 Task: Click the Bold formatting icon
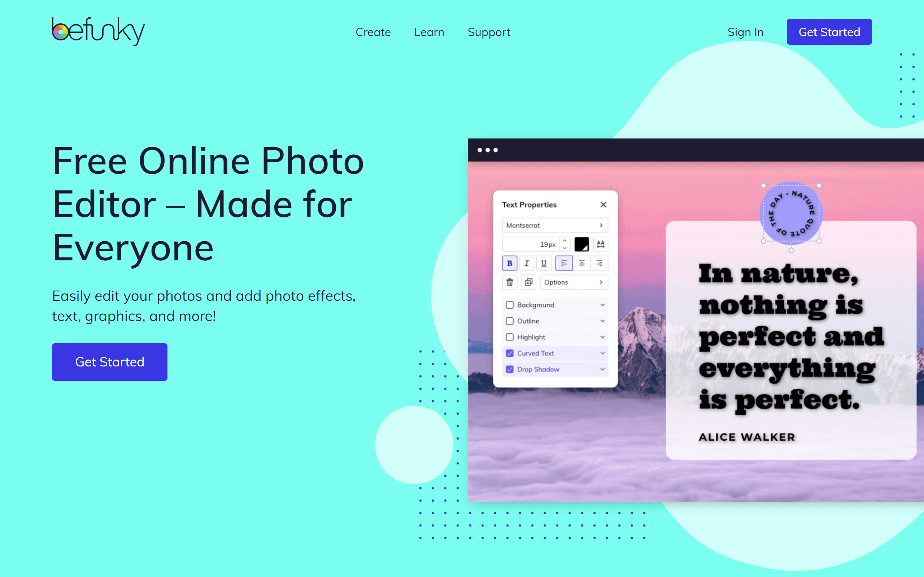point(509,264)
